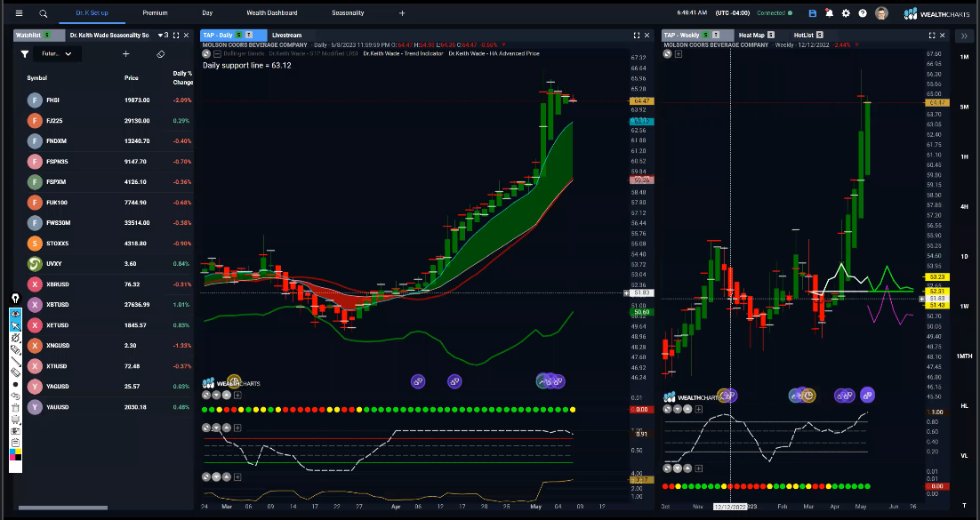Select the trend line drawing tool
980x520 pixels.
pos(16,361)
